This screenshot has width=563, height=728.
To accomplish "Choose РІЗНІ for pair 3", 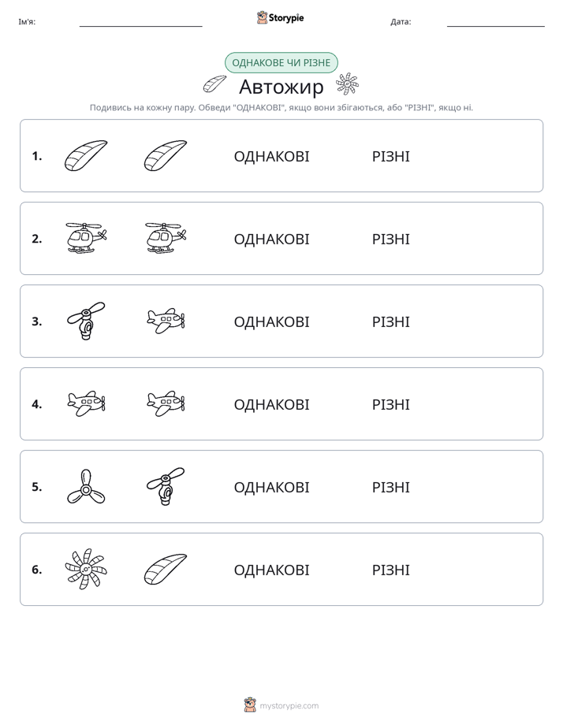I will tap(390, 321).
